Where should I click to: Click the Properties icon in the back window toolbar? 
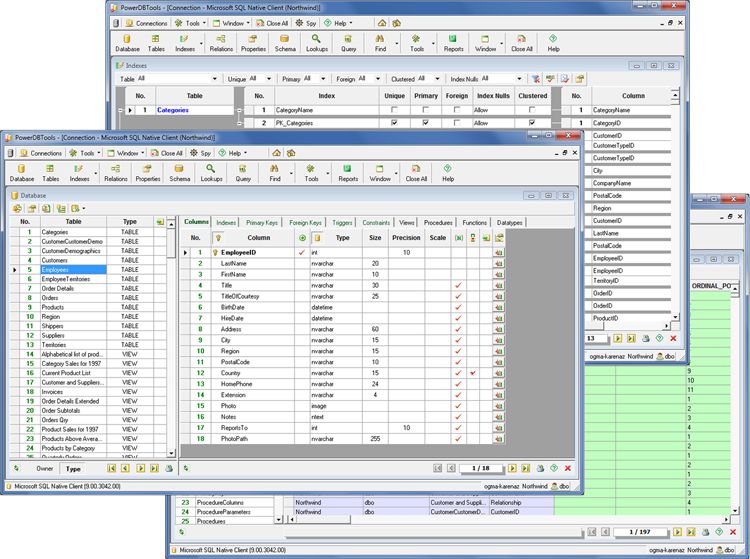click(x=253, y=42)
